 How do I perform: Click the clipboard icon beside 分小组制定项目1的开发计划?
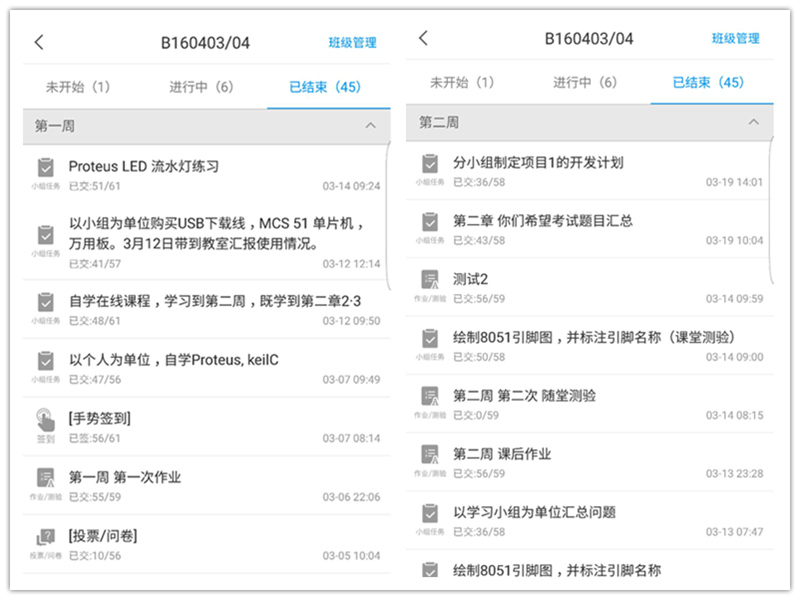429,163
